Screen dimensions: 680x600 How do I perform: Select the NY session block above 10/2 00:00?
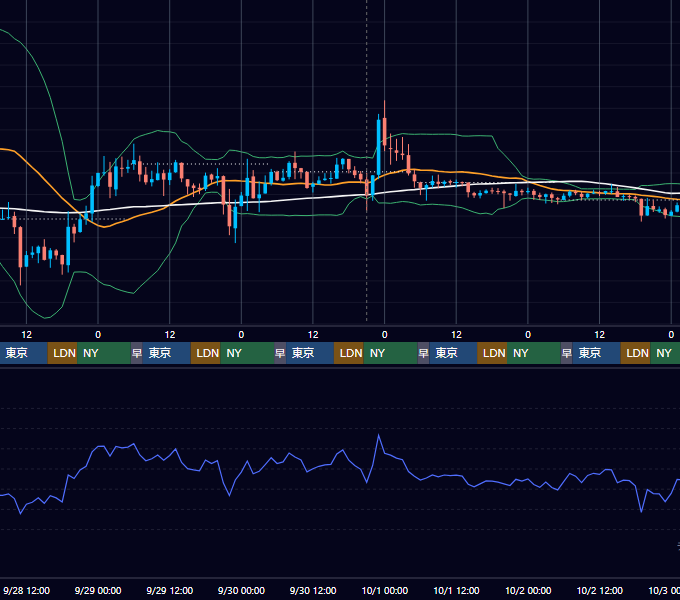click(534, 353)
